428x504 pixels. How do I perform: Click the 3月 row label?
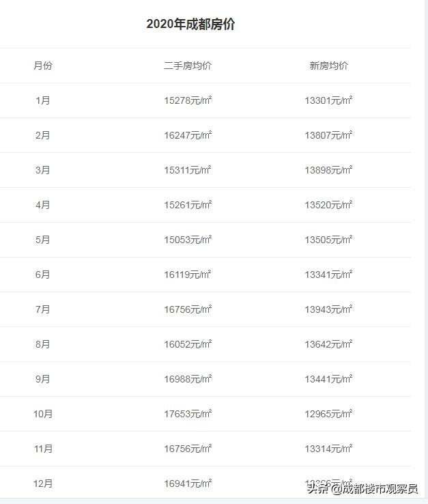pos(42,170)
